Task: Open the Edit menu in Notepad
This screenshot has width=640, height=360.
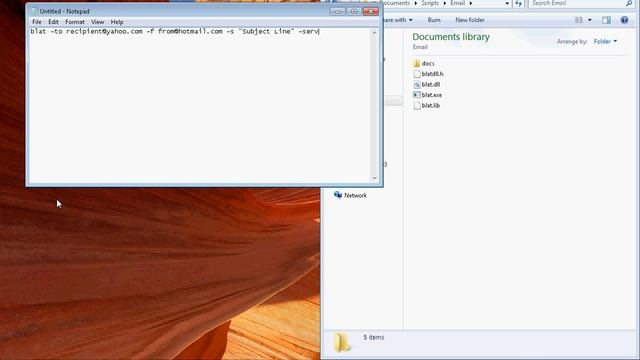Action: (x=53, y=22)
